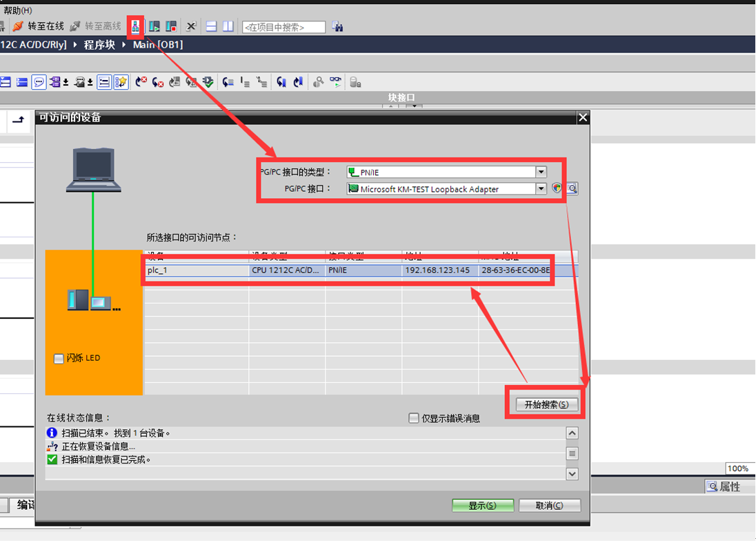Click the magnifier icon beside PG/PC interface
Image resolution: width=756 pixels, height=545 pixels.
point(572,188)
